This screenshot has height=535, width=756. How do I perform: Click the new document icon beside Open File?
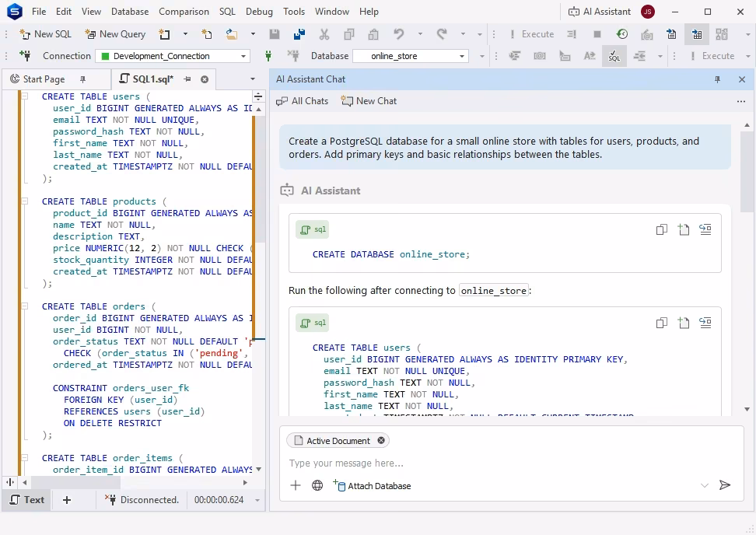206,33
